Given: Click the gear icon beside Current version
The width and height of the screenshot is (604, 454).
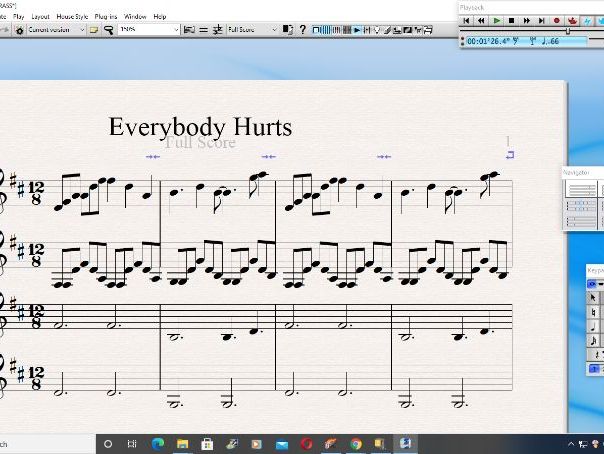Looking at the screenshot, I should (x=19, y=30).
